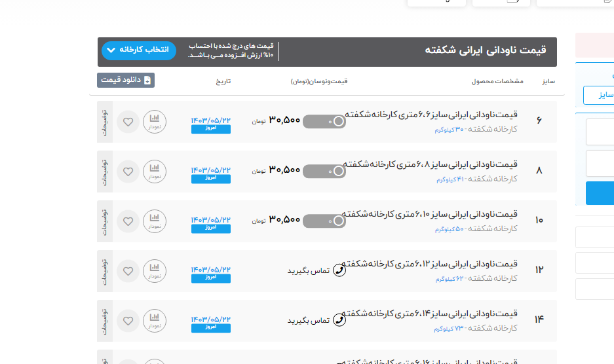
Task: Open نمودار chart icon for size 6 row
Action: [155, 122]
